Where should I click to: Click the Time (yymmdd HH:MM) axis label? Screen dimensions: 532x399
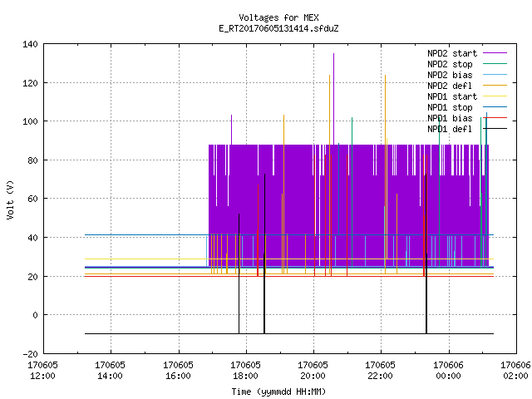tap(278, 392)
